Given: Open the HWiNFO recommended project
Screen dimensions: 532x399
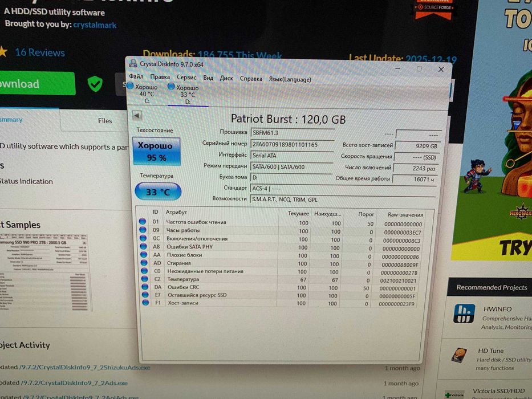Looking at the screenshot, I should point(497,309).
